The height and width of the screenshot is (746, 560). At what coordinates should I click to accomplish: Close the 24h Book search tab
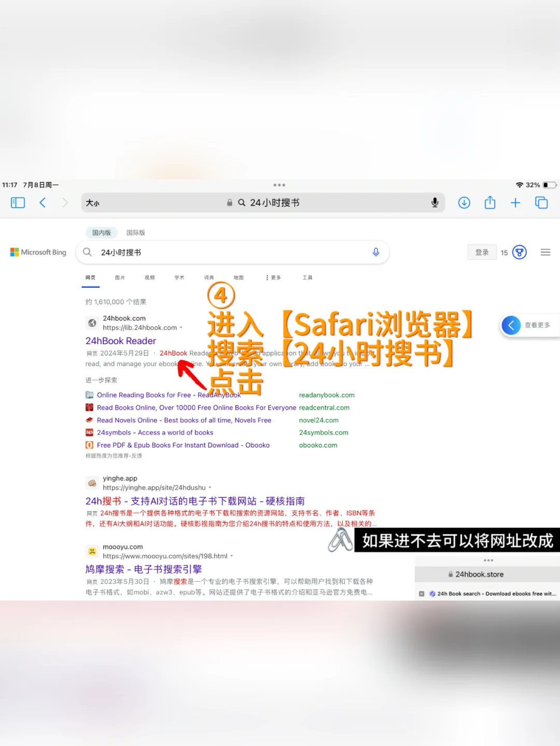click(x=422, y=594)
